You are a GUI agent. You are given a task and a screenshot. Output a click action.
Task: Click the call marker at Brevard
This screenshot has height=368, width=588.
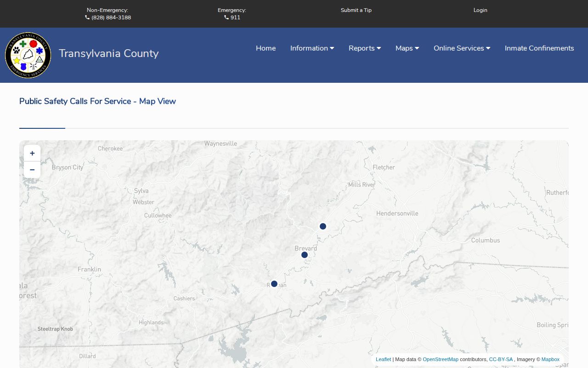pyautogui.click(x=305, y=255)
